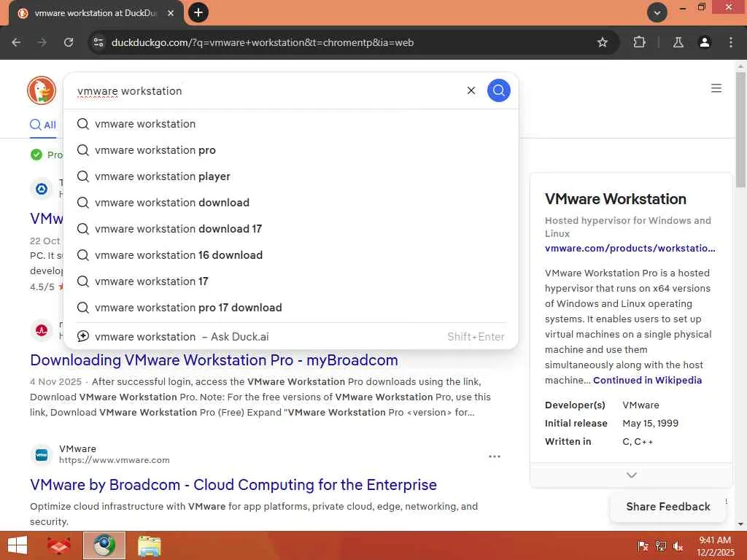Click the All search tab
Viewport: 747px width, 560px height.
click(x=43, y=125)
